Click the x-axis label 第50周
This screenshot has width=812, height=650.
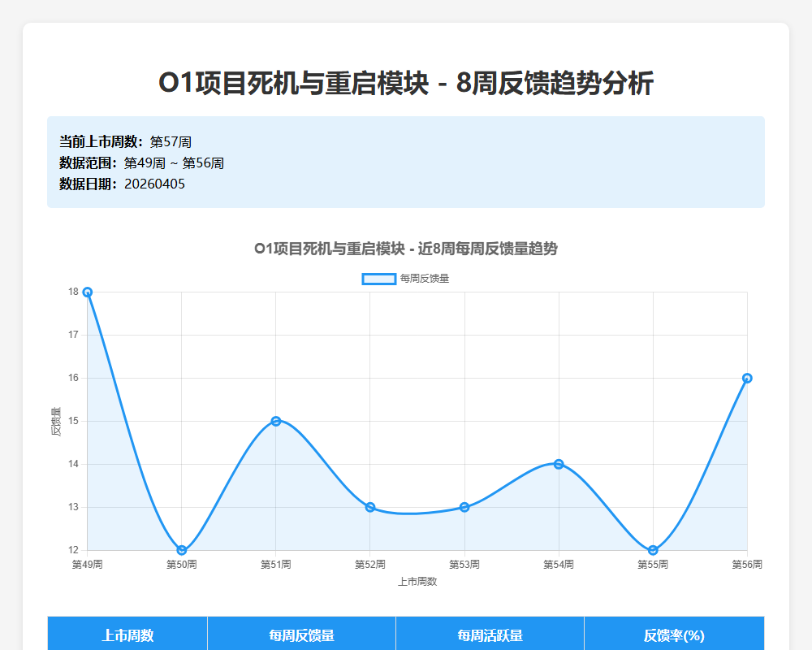tap(182, 564)
